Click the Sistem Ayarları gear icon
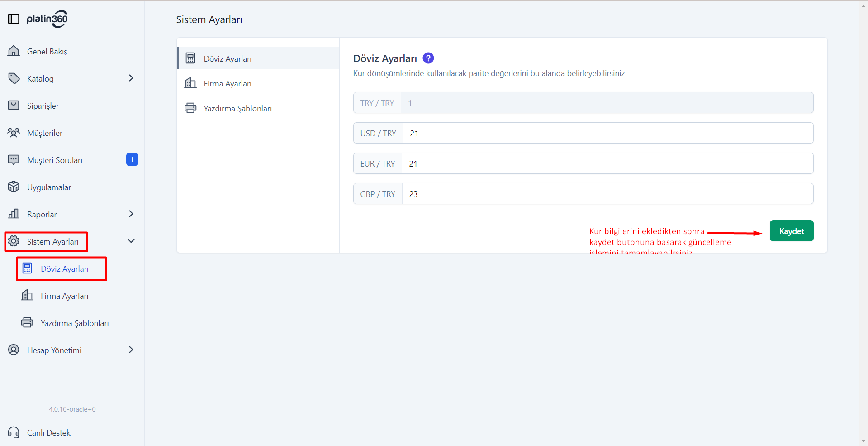868x446 pixels. tap(14, 241)
